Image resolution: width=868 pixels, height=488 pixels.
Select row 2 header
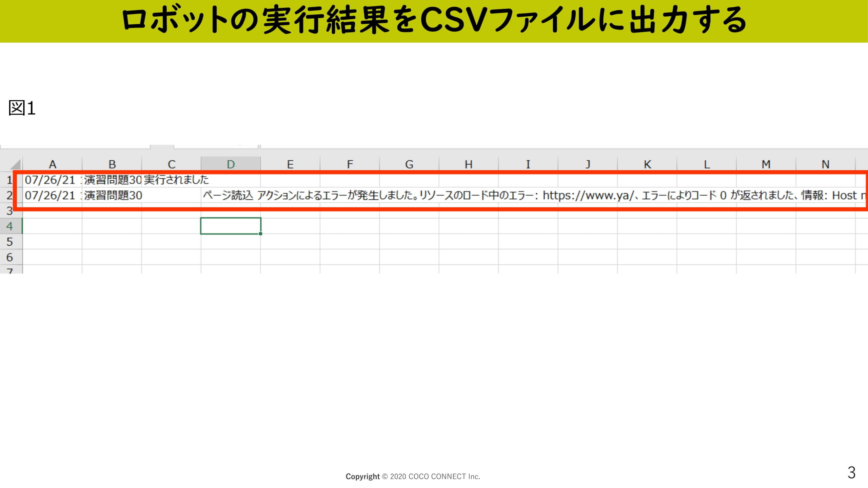pos(9,195)
